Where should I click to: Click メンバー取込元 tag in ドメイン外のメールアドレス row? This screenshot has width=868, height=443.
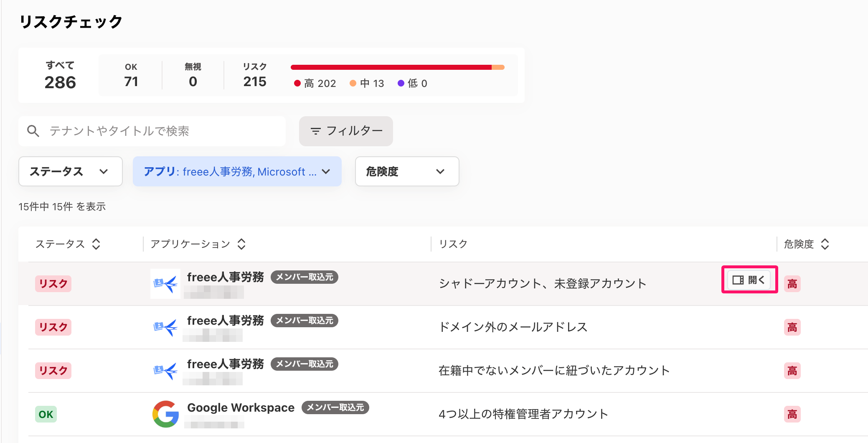coord(305,321)
